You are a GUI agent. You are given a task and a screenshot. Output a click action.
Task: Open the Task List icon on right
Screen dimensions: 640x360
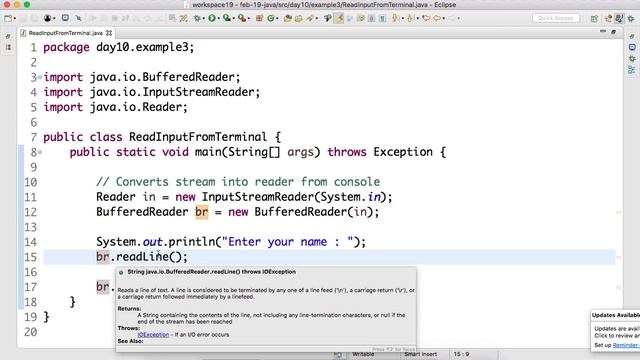tap(632, 48)
